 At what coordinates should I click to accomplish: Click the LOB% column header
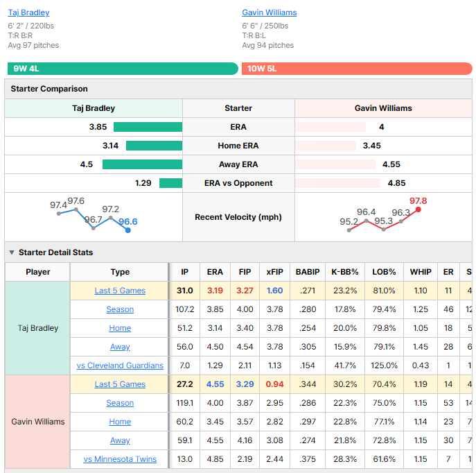click(384, 272)
